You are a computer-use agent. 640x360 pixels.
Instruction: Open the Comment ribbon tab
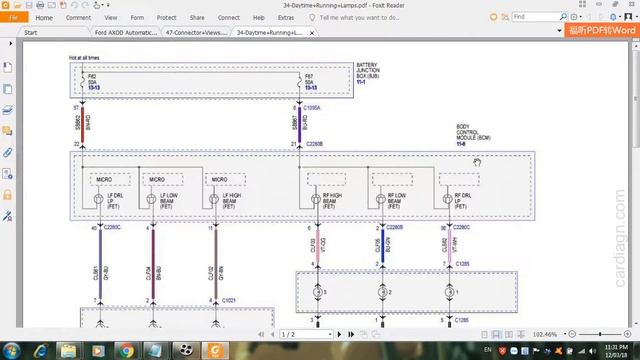coord(78,18)
